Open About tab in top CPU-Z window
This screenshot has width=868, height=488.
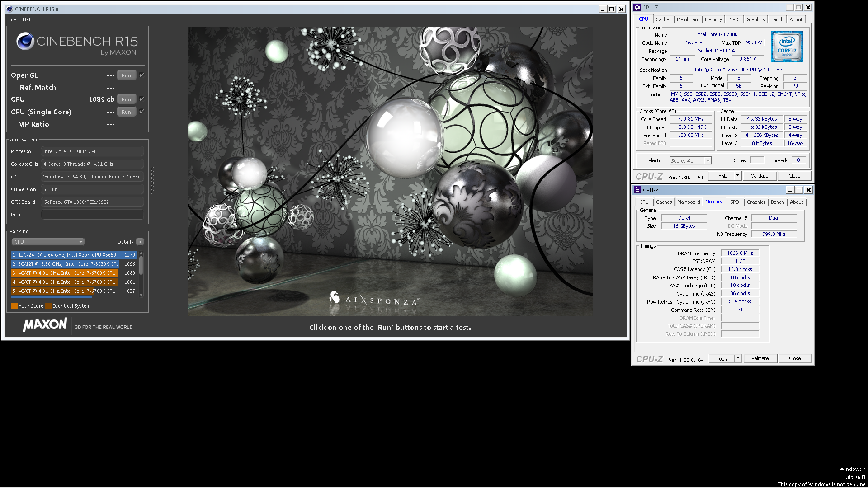coord(796,19)
